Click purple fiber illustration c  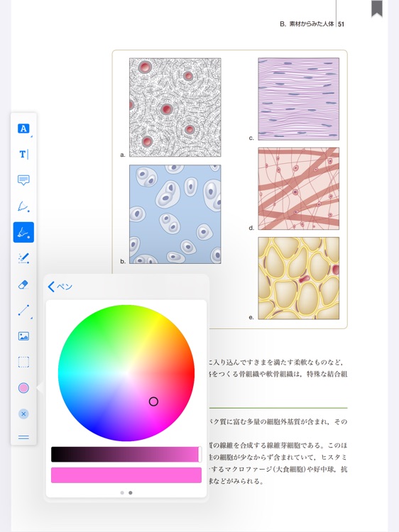298,99
